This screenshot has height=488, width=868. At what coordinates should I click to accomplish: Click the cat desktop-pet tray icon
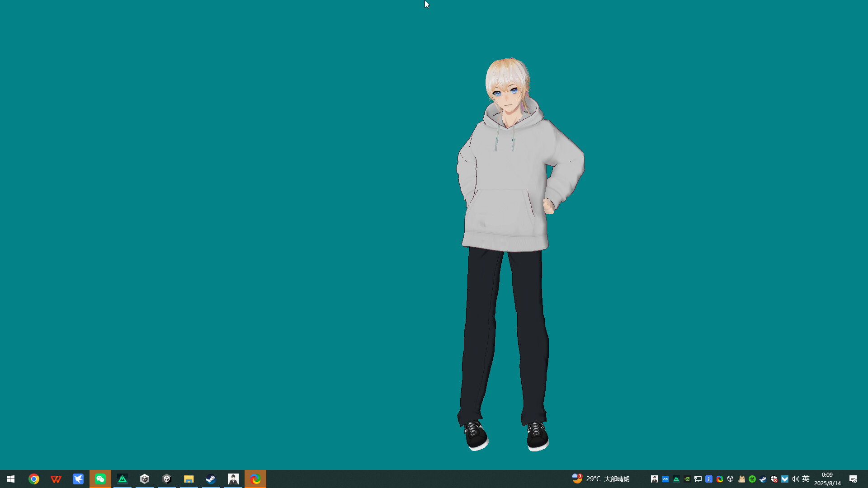(x=741, y=479)
